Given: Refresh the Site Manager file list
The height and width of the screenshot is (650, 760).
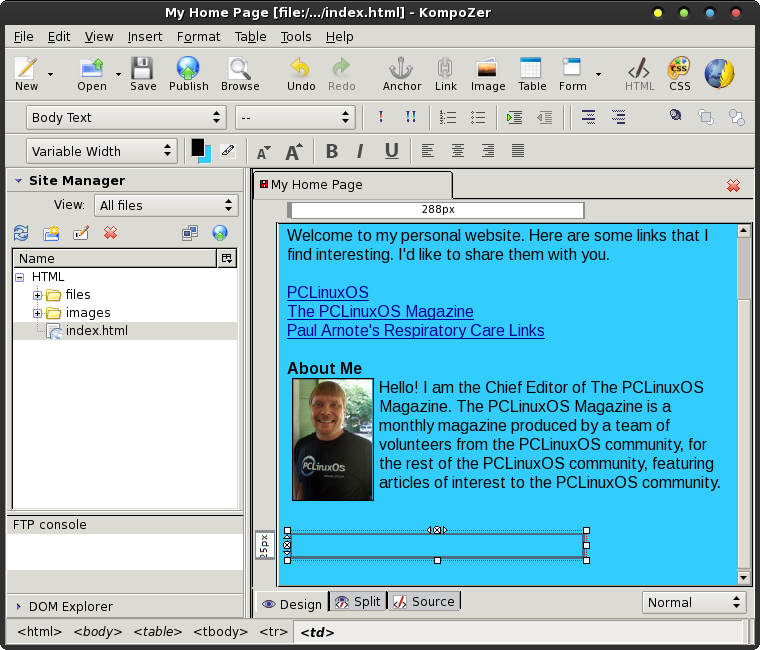Looking at the screenshot, I should click(21, 233).
